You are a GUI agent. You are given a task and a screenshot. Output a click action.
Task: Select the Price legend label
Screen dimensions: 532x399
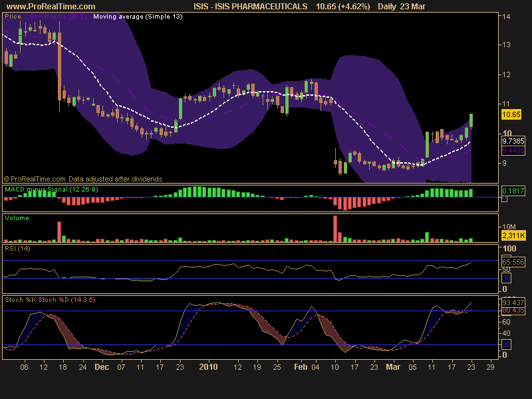point(13,17)
